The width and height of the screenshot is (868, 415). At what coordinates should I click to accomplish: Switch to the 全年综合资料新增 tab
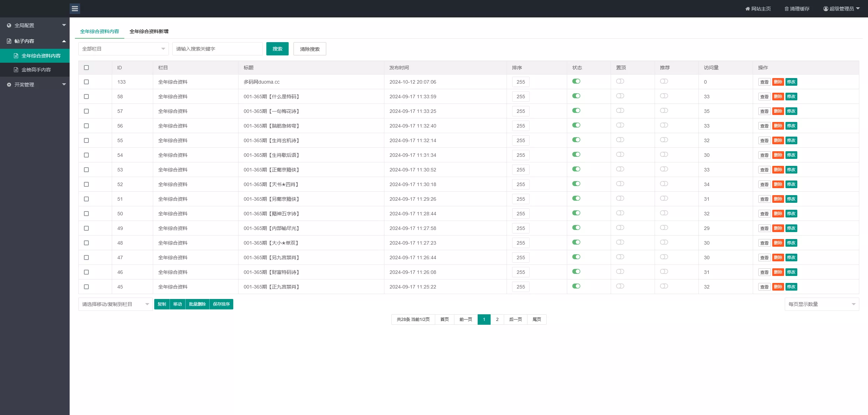(x=149, y=31)
